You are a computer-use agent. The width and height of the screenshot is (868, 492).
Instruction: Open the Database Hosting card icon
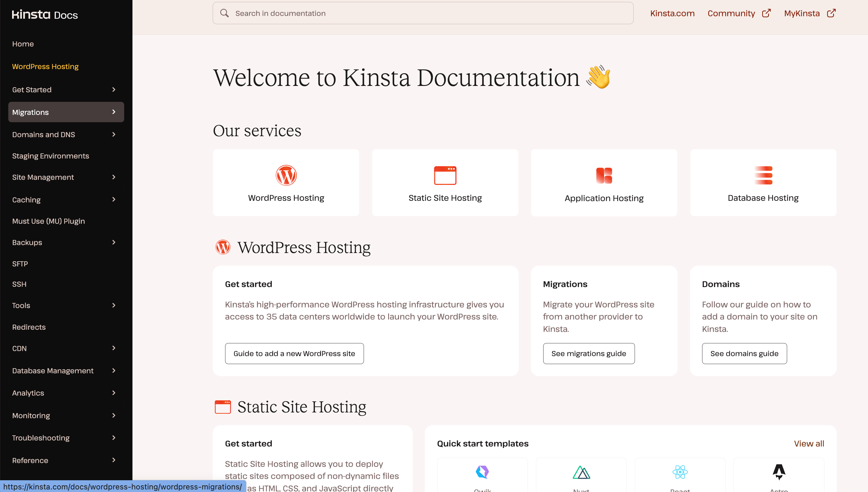pos(763,175)
